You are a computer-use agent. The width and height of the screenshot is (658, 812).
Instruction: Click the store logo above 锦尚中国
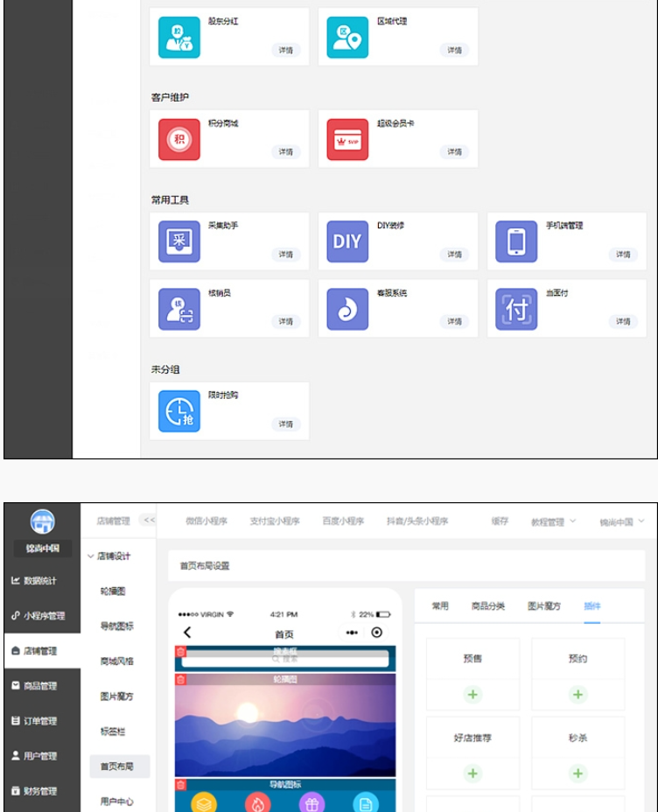pos(43,521)
